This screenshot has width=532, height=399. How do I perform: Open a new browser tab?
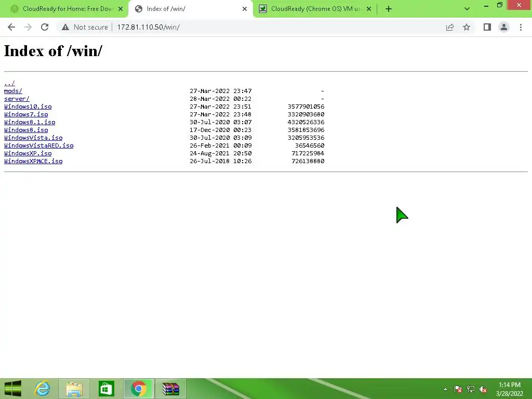389,9
